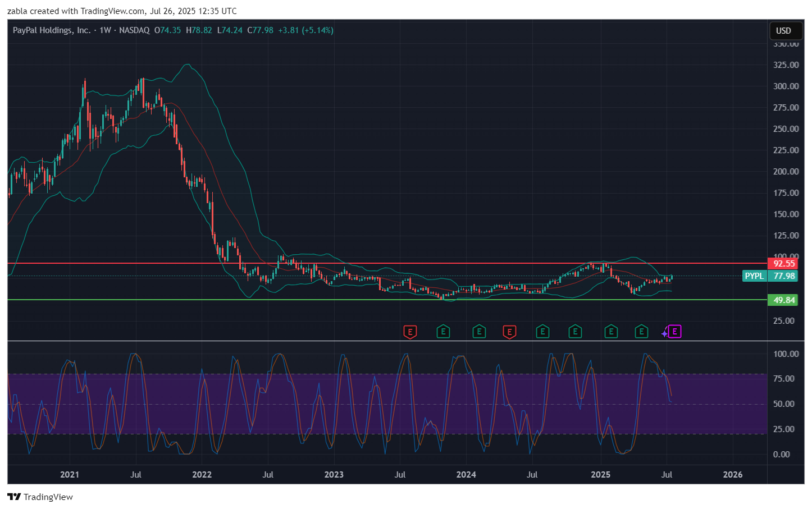The width and height of the screenshot is (812, 509).
Task: Click the high value H78.82
Action: pyautogui.click(x=199, y=30)
